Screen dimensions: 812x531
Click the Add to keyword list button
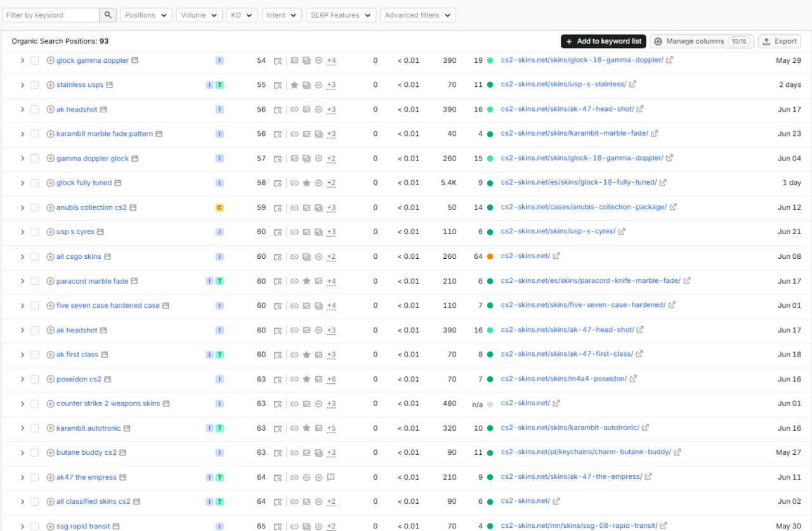click(603, 41)
